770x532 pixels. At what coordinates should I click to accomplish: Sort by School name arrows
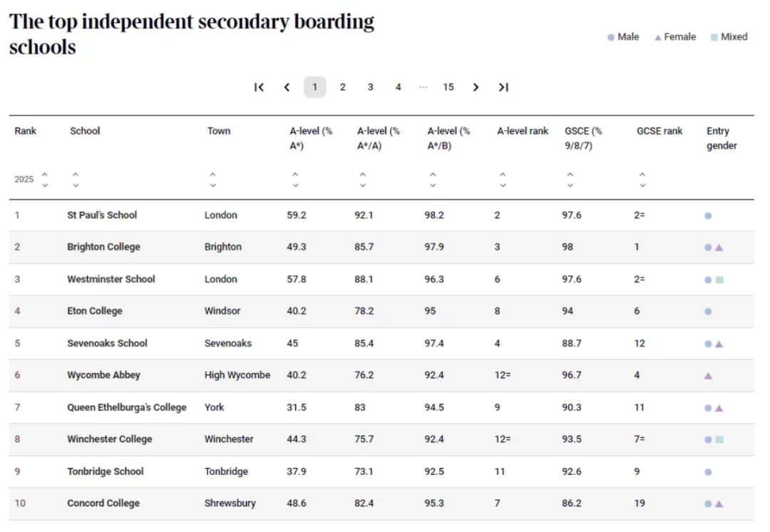pyautogui.click(x=76, y=179)
